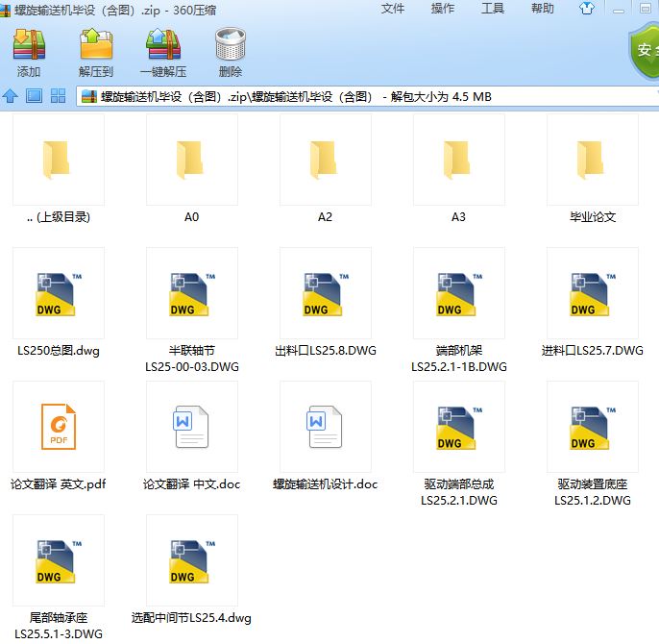Viewport: 659px width, 644px height.
Task: Click the folder label 毕业论文
Action: [x=593, y=217]
